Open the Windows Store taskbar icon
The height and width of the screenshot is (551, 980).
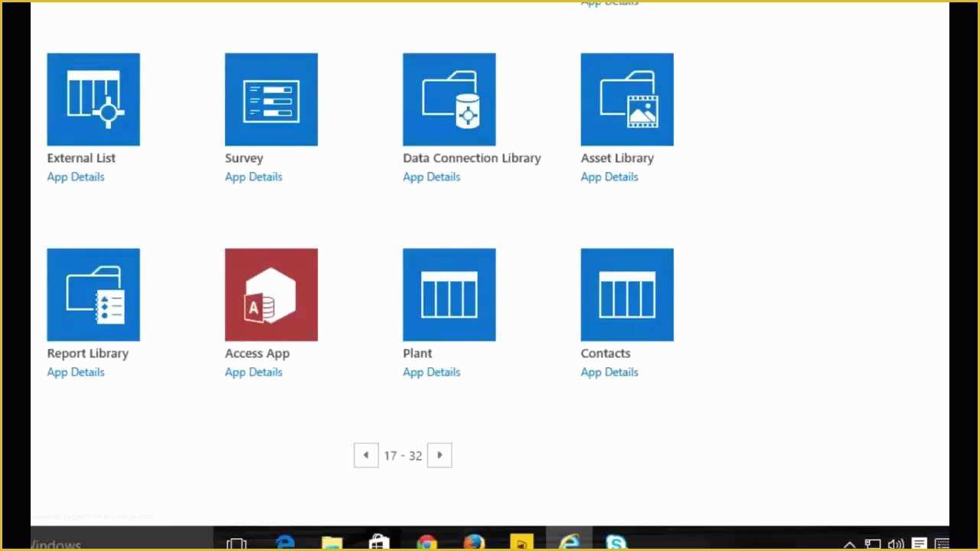(x=379, y=543)
